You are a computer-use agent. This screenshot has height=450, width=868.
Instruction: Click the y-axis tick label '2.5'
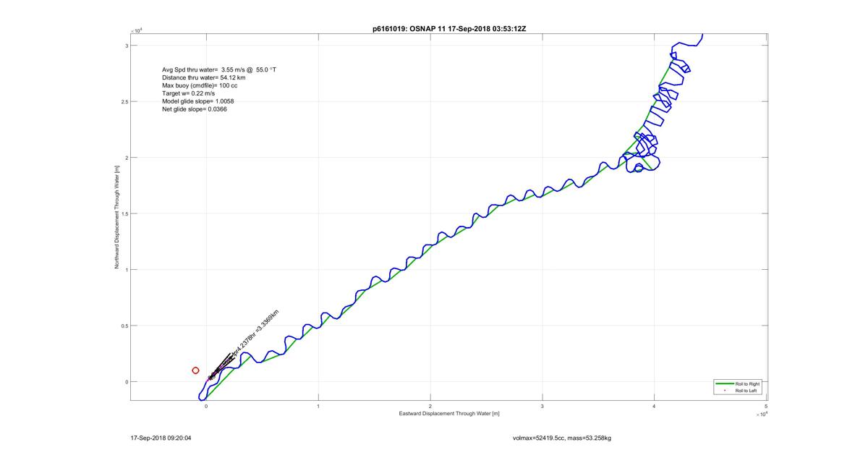tap(124, 102)
